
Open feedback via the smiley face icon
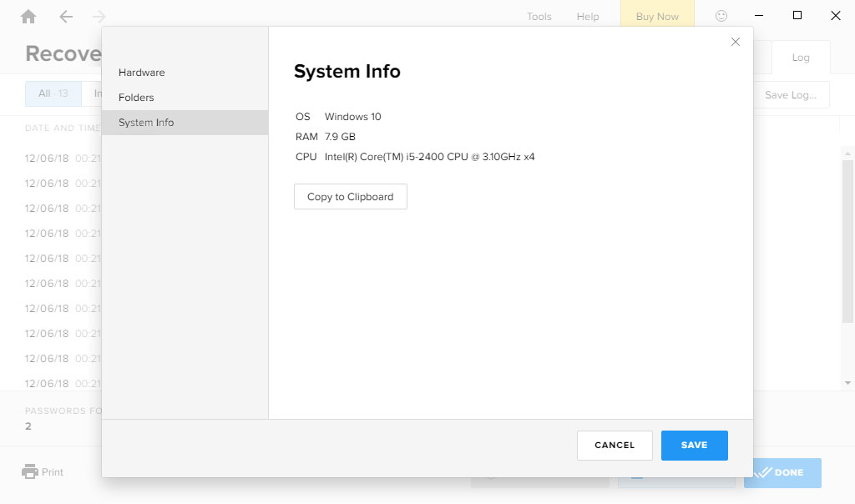(721, 16)
